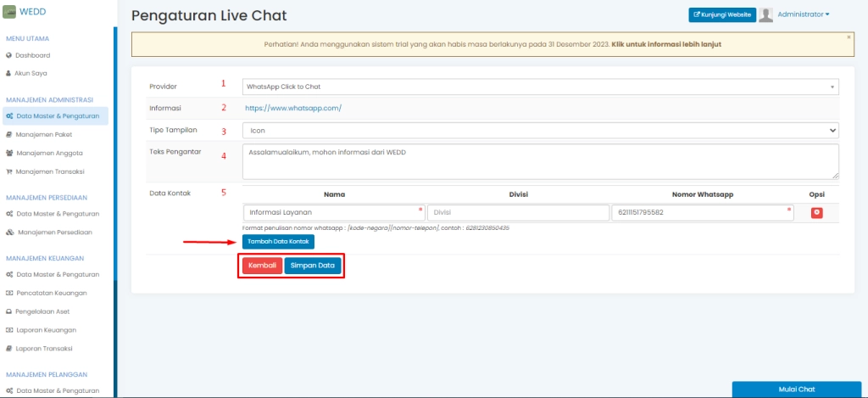Open Manajemen Transaksi menu item

(51, 171)
